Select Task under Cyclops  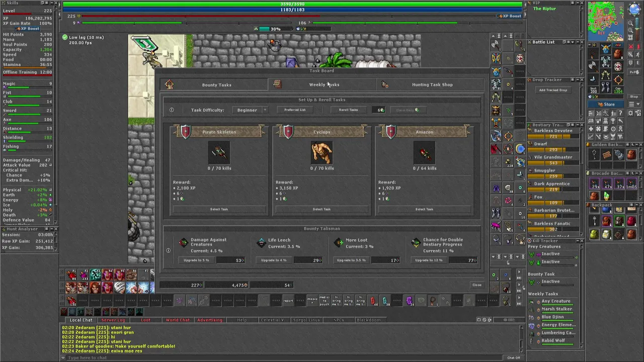(x=321, y=209)
